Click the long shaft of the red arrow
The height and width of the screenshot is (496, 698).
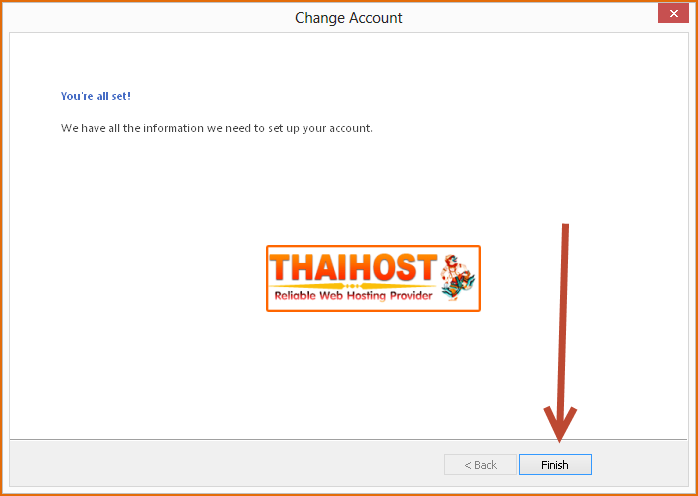(x=563, y=316)
